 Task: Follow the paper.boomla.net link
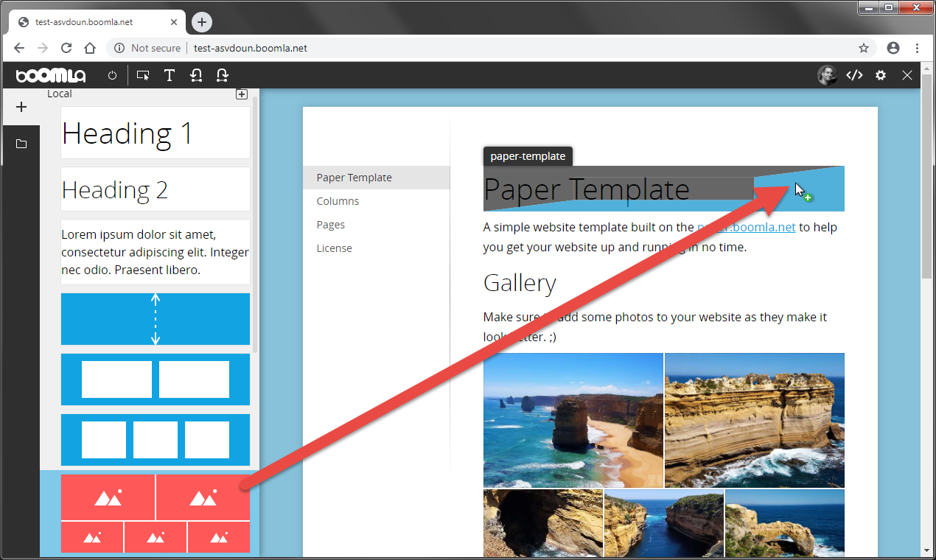(746, 227)
